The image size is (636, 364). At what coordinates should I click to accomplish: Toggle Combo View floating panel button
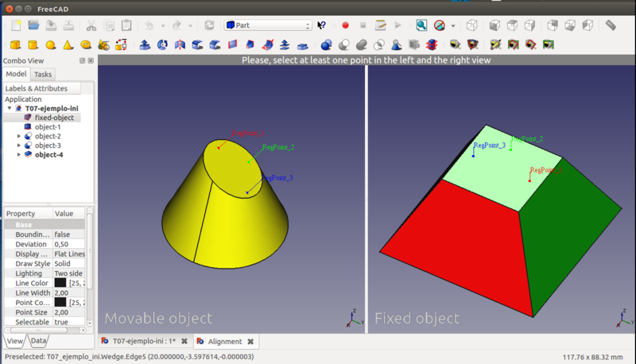83,60
